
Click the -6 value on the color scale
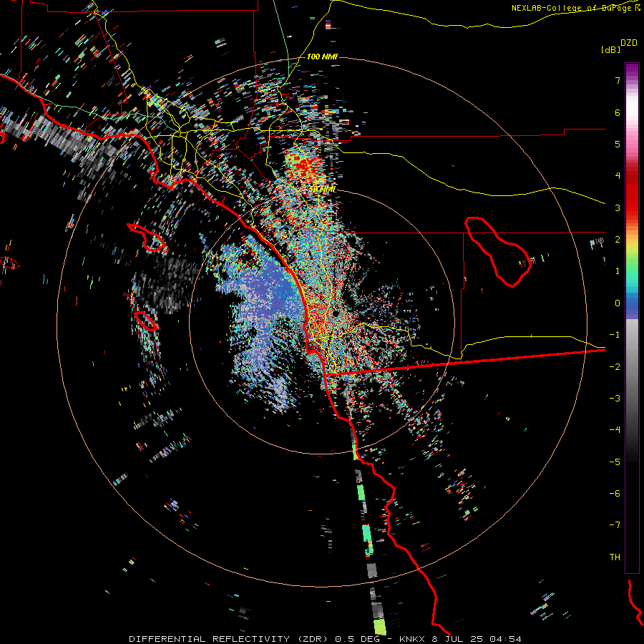(x=615, y=494)
